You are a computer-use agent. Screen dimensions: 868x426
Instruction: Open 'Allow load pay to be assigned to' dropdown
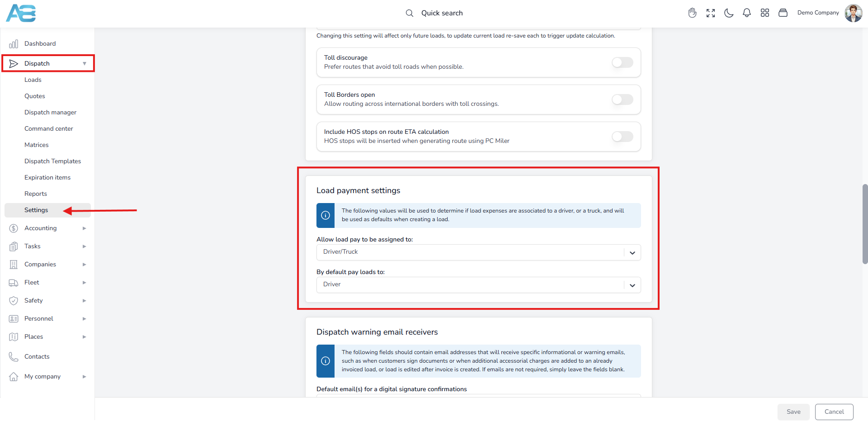click(x=478, y=252)
